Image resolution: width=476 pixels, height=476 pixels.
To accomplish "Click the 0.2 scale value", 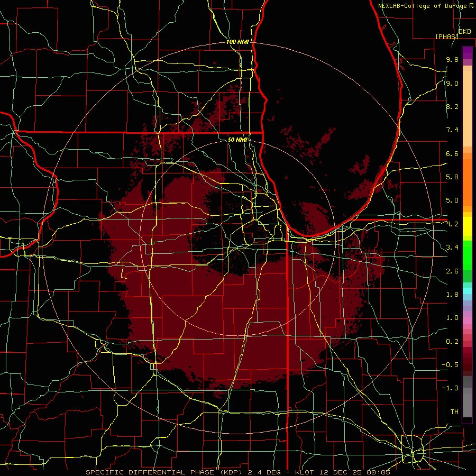I will coord(452,342).
